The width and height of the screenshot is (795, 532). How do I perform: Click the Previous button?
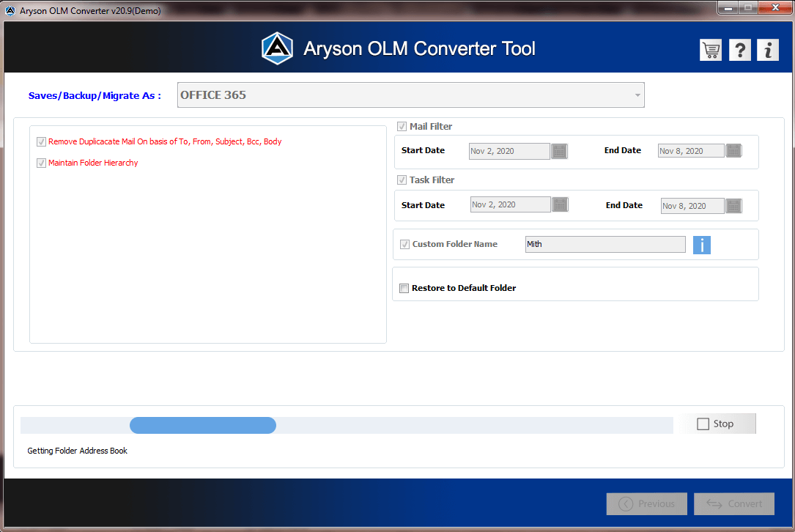click(x=646, y=503)
